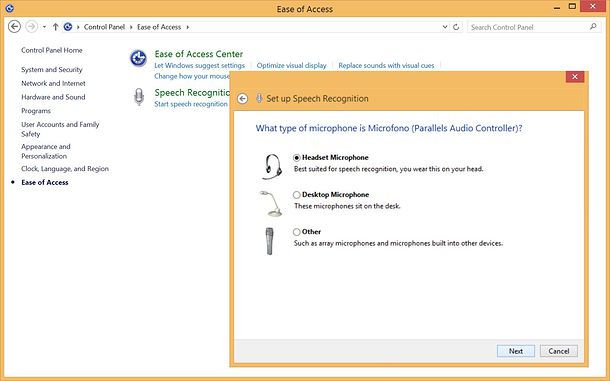Open Ease of Access Center heading link
610x381 pixels.
tap(199, 54)
